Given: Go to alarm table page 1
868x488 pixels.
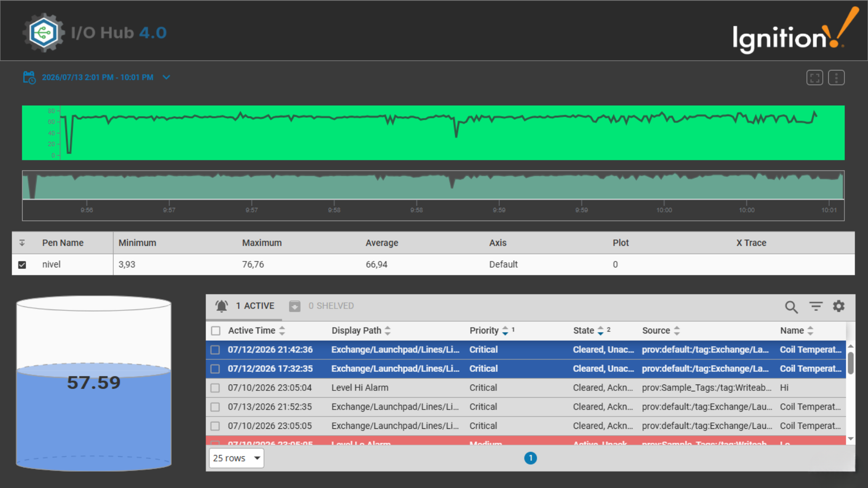Looking at the screenshot, I should pyautogui.click(x=531, y=458).
